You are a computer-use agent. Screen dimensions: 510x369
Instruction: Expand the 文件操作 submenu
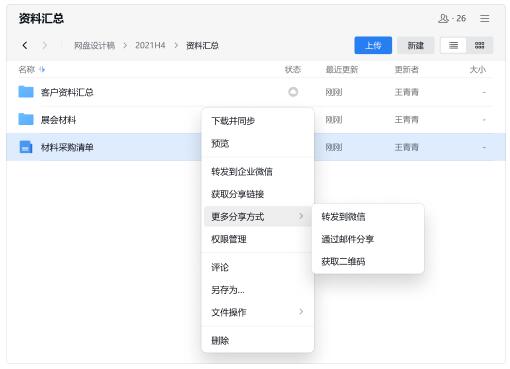pos(258,312)
